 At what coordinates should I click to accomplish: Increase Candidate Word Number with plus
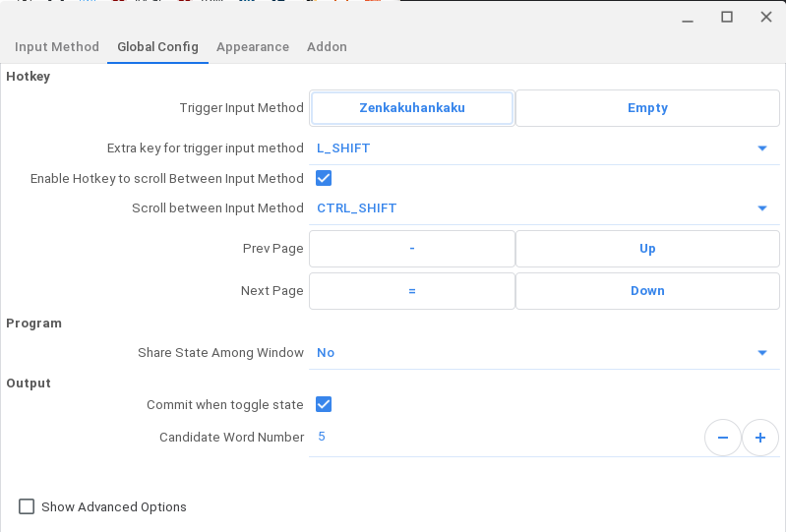pos(760,438)
